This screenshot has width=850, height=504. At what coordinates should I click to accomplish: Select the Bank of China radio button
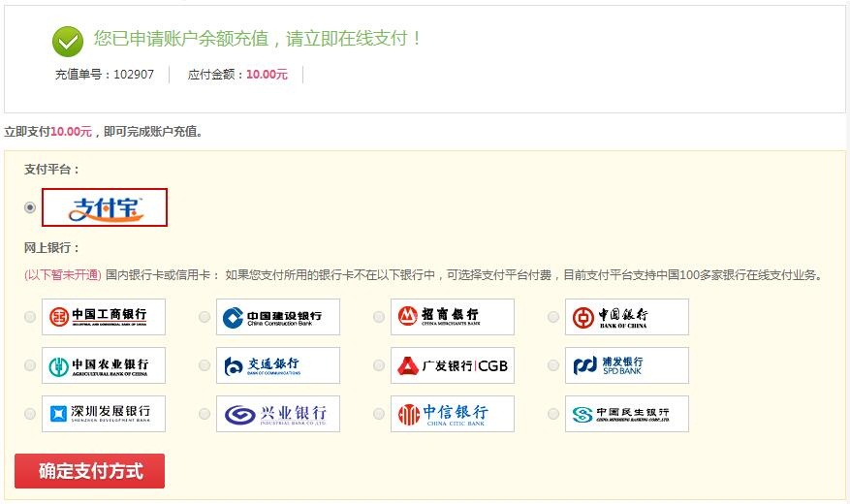click(x=553, y=317)
